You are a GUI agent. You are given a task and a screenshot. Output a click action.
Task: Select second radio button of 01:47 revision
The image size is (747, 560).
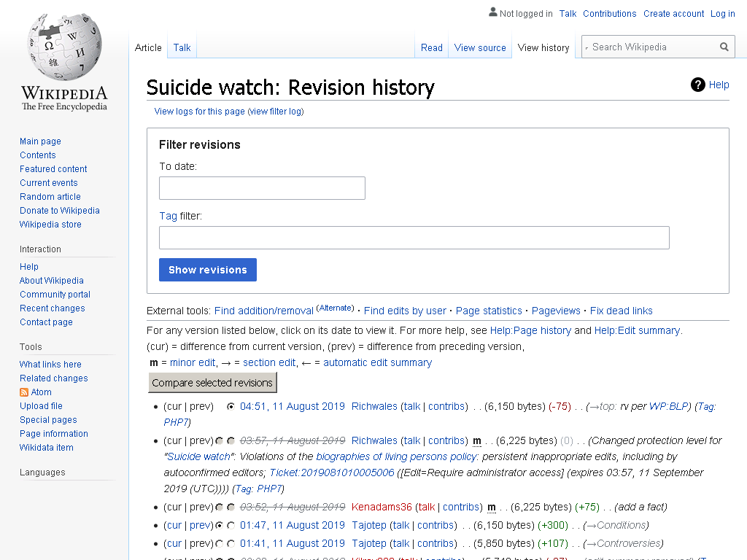[231, 525]
